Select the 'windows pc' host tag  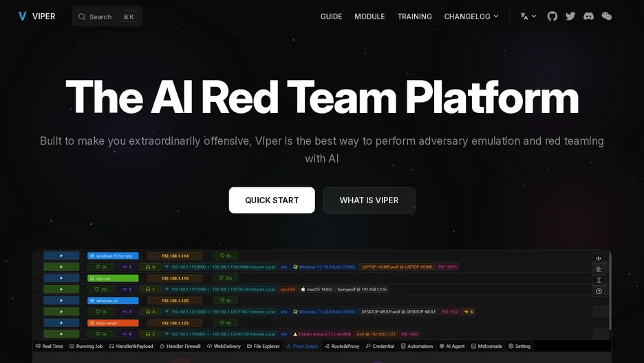[113, 300]
